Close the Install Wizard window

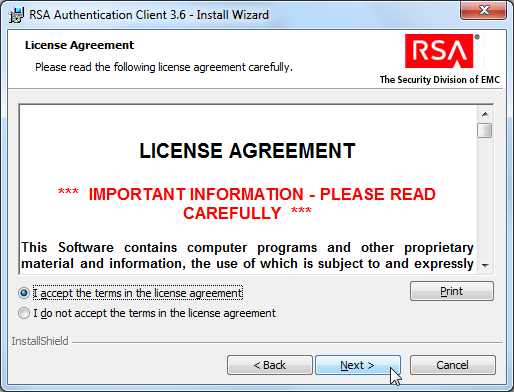(484, 11)
